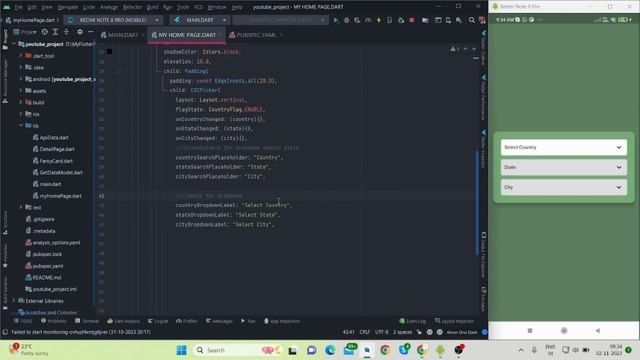This screenshot has height=360, width=640.
Task: Open the Build menu
Action: pos(152,7)
